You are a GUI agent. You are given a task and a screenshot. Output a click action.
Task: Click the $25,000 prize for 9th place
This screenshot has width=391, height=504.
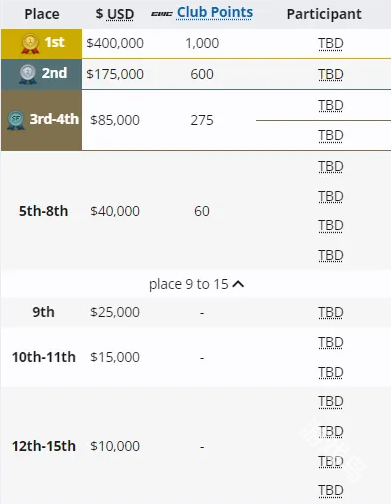[x=115, y=312]
